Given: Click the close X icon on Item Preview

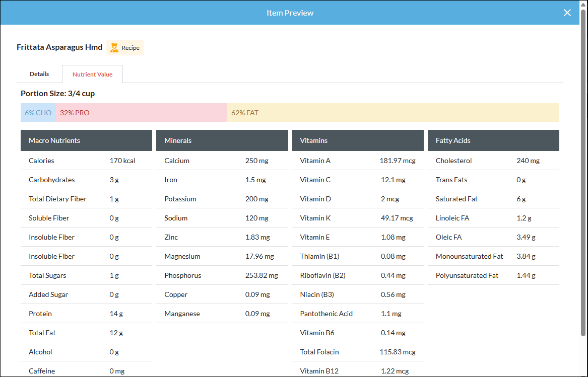Looking at the screenshot, I should 567,13.
